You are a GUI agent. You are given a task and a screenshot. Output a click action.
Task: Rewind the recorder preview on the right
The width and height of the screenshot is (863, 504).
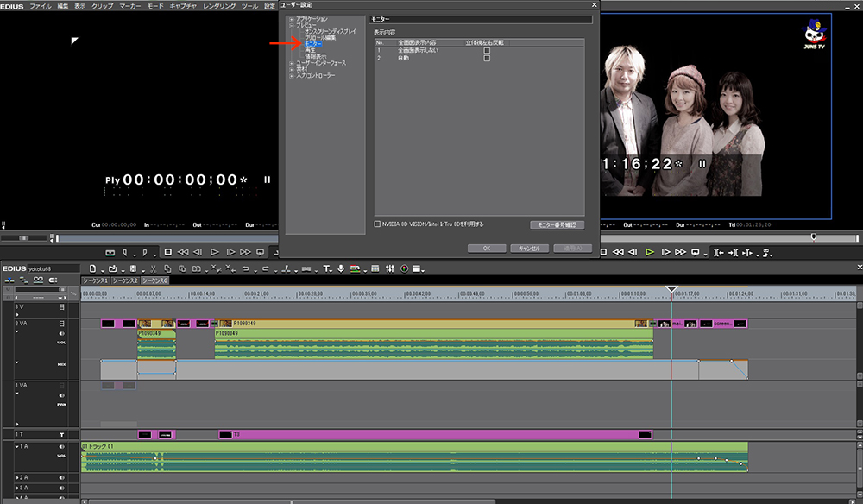click(x=618, y=252)
